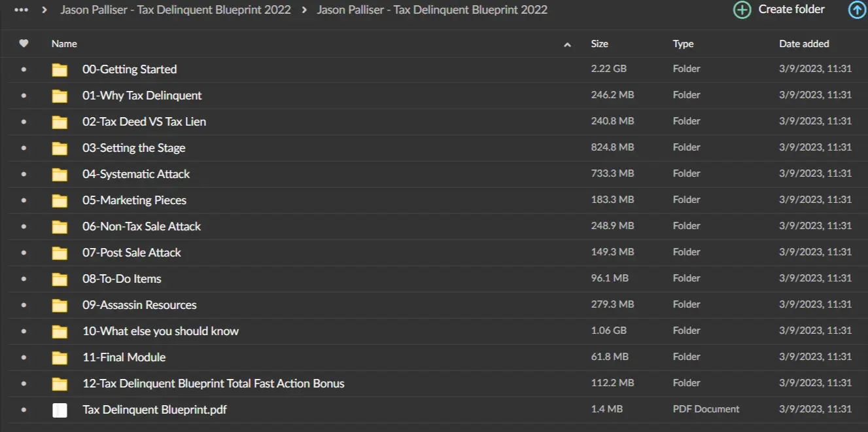868x432 pixels.
Task: Sort by the Type column header
Action: tap(683, 44)
